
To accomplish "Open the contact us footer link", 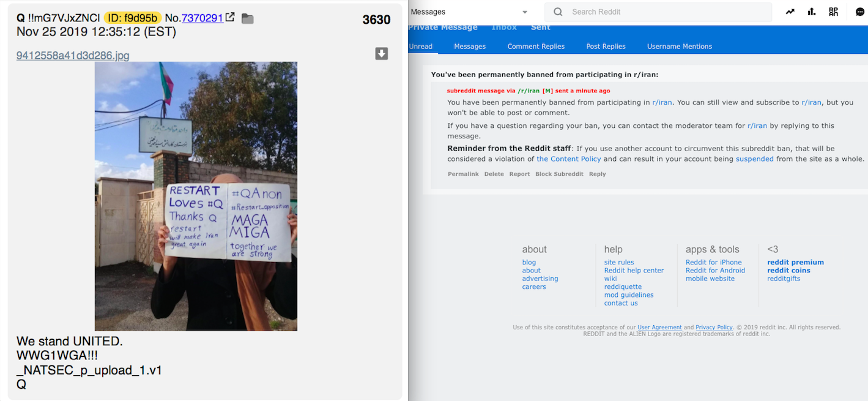I will click(x=621, y=303).
